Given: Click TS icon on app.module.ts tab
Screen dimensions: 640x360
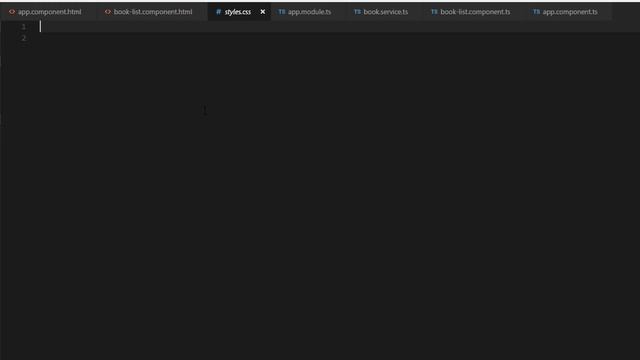Looking at the screenshot, I should 282,12.
